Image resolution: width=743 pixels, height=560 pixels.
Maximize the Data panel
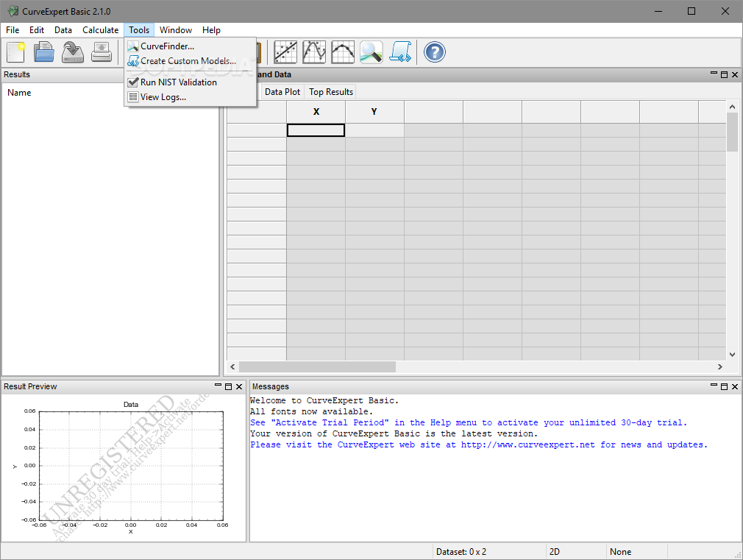pos(724,74)
